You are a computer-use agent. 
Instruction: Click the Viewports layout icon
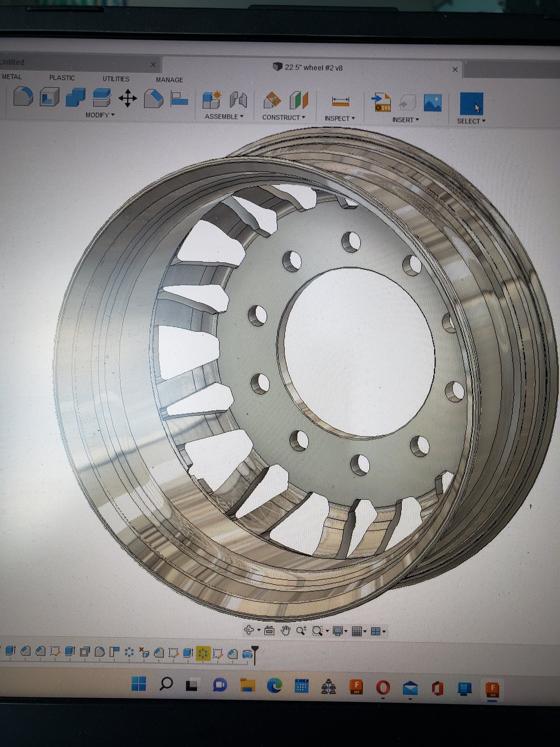pyautogui.click(x=376, y=631)
